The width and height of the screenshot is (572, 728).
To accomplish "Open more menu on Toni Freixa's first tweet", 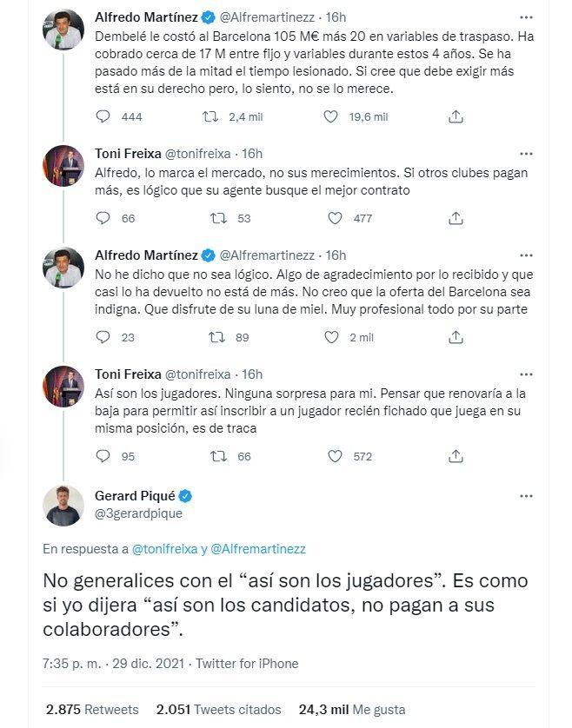I will (x=526, y=153).
